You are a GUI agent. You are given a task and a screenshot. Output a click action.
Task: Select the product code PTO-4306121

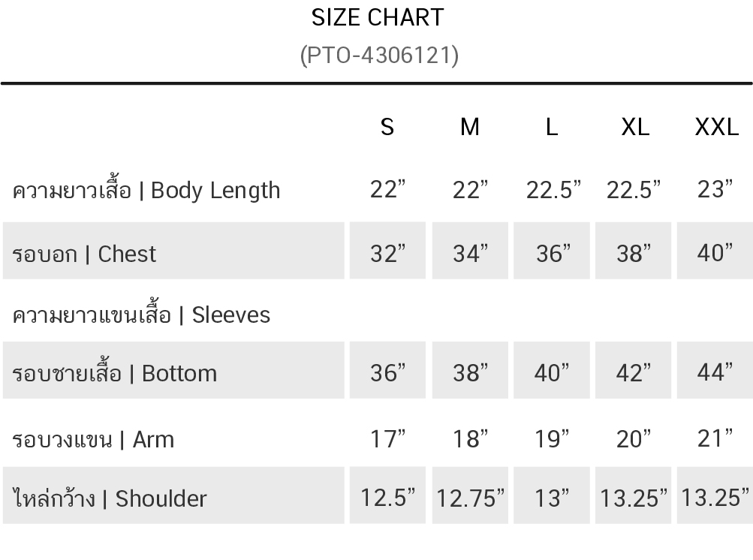[x=378, y=56]
